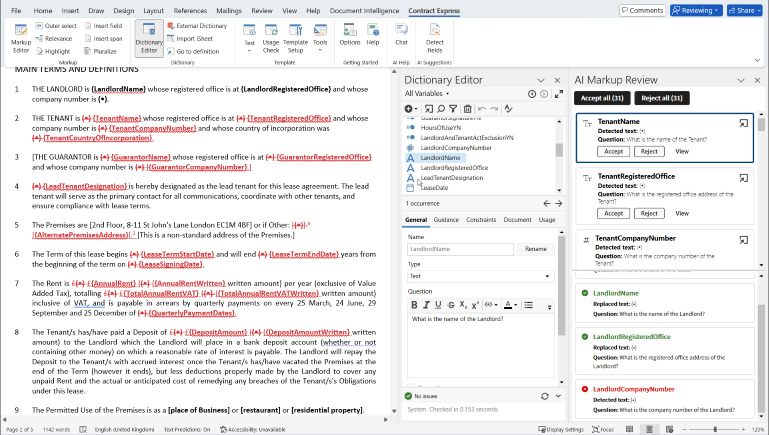Switch to the Constraints tab
The image size is (769, 435).
click(481, 219)
